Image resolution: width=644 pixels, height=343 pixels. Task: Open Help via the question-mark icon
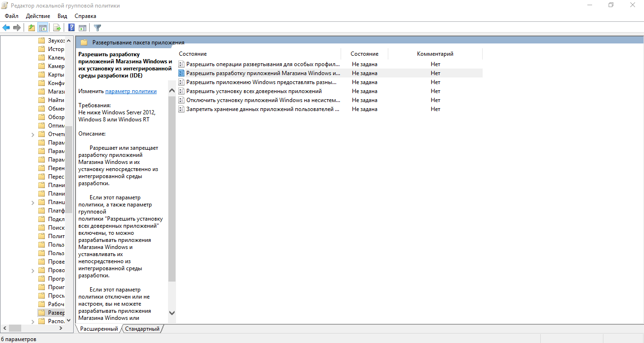(72, 28)
